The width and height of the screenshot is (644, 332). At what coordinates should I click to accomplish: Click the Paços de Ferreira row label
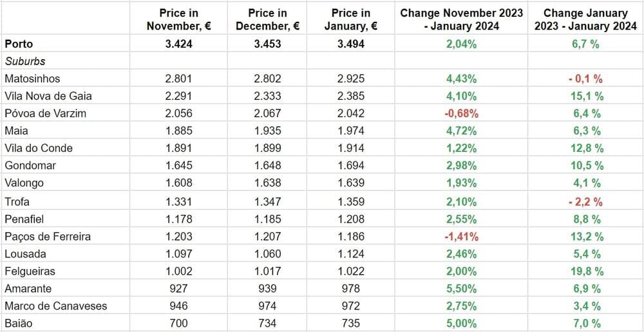(47, 236)
